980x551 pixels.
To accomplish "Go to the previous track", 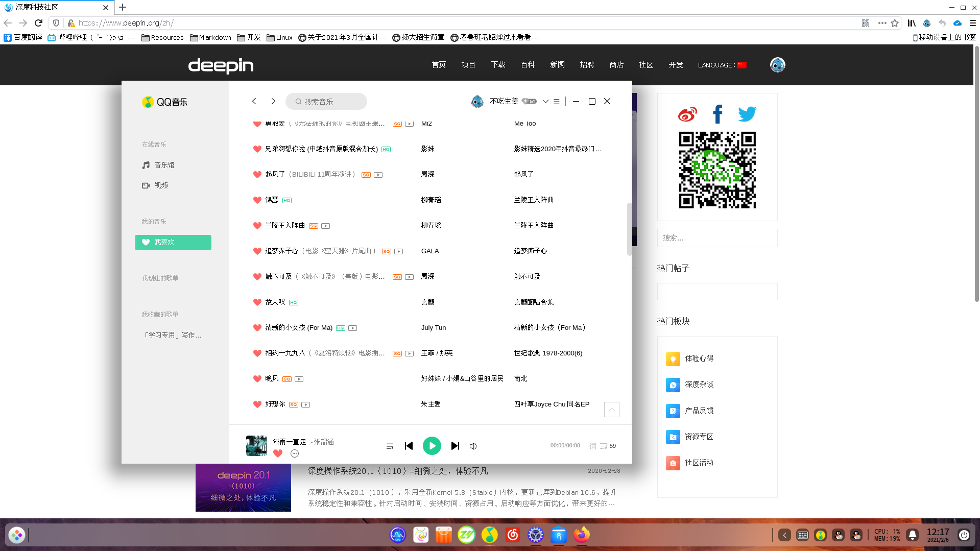I will 409,446.
